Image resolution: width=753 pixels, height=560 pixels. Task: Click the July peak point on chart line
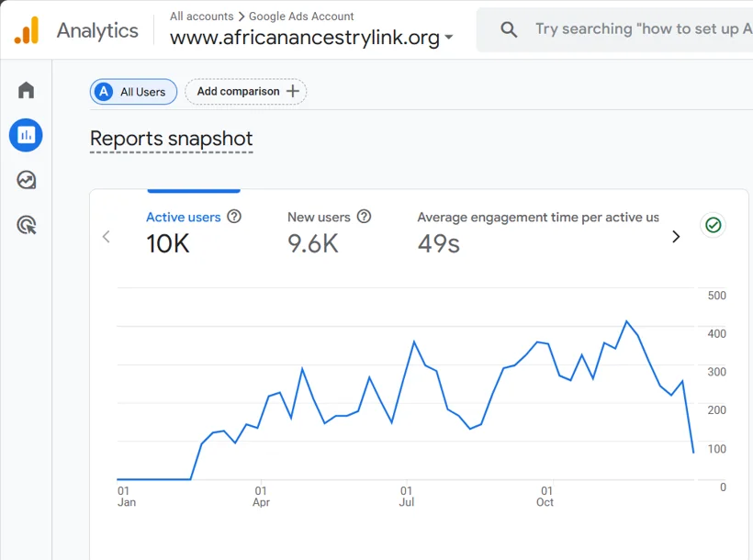coord(414,342)
